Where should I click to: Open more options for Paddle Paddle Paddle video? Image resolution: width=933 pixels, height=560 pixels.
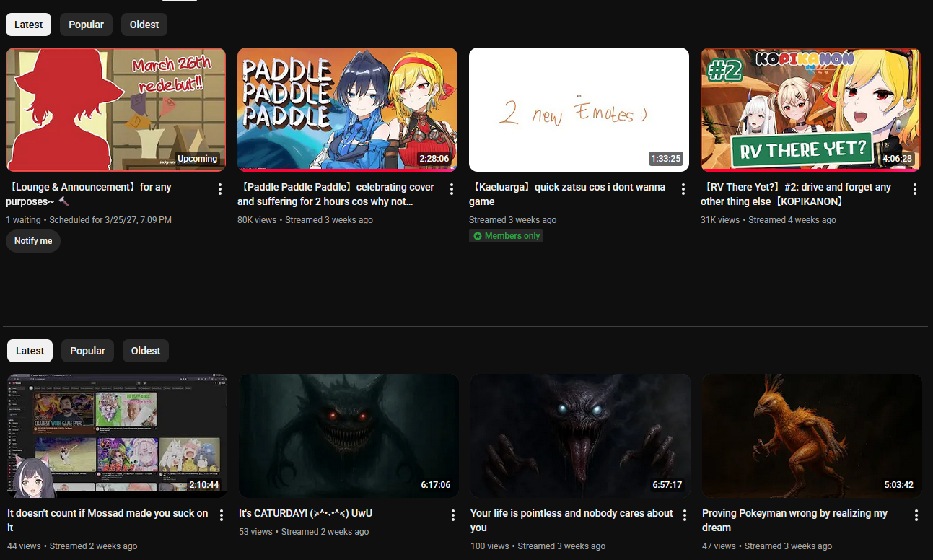click(452, 189)
